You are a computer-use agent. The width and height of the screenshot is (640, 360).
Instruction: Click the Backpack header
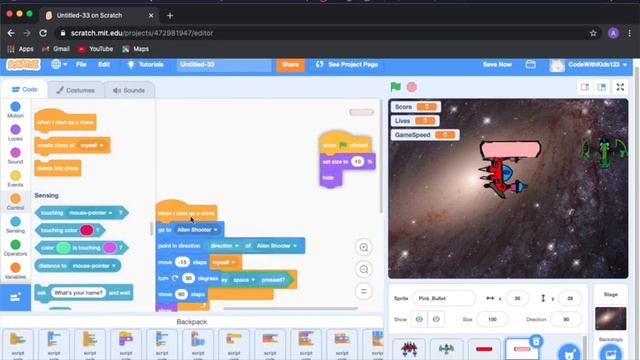click(x=192, y=322)
